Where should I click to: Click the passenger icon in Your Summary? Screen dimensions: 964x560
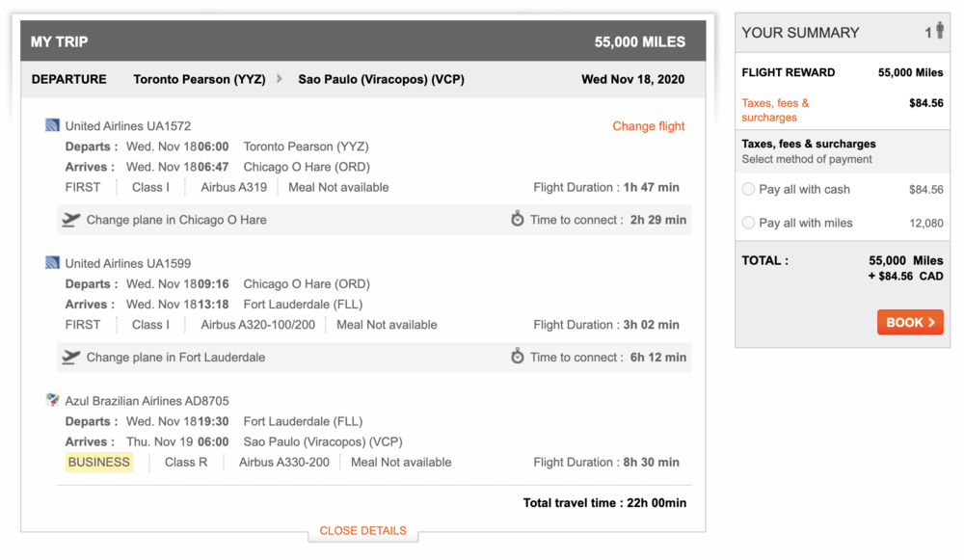pos(939,31)
